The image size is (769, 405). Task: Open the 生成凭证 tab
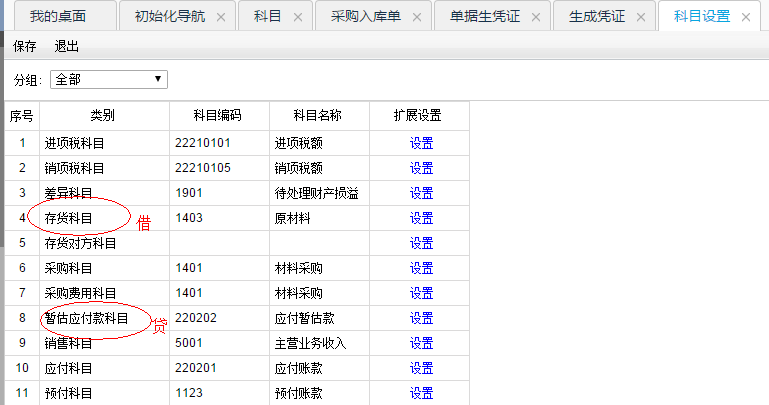pos(596,17)
